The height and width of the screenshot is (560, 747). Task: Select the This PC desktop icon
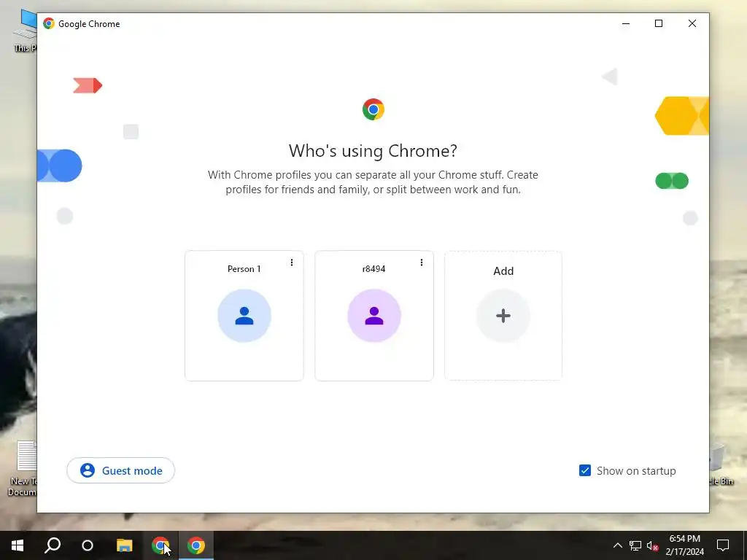[26, 29]
